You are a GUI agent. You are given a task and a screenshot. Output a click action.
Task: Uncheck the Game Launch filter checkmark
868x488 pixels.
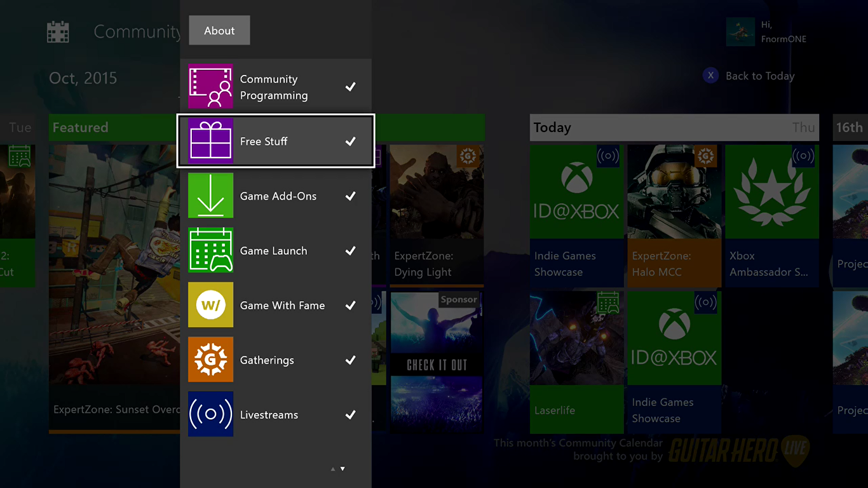pyautogui.click(x=350, y=250)
